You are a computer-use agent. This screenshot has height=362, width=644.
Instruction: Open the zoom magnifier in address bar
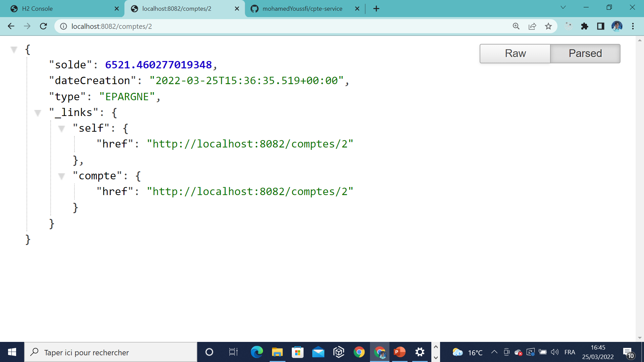516,26
